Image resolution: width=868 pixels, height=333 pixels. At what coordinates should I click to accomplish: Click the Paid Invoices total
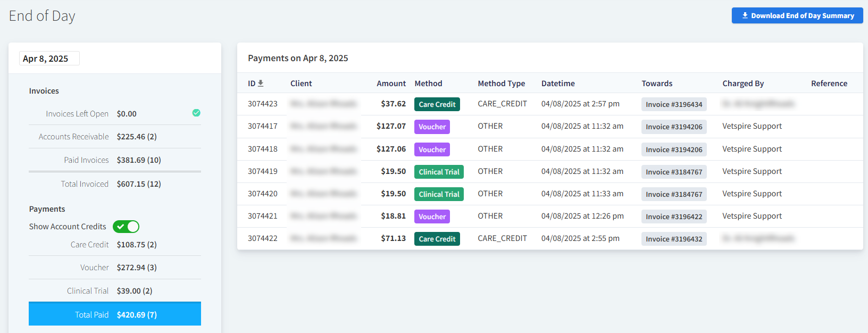pos(139,160)
